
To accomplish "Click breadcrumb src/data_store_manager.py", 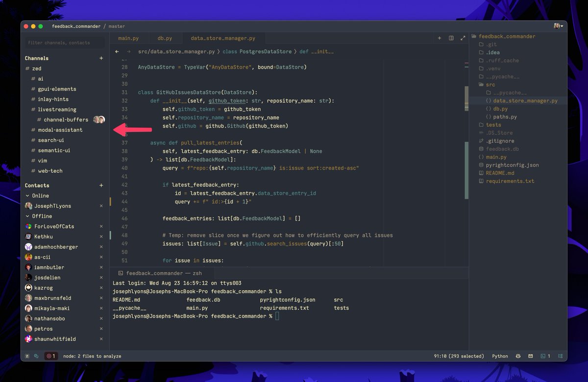I will (176, 51).
